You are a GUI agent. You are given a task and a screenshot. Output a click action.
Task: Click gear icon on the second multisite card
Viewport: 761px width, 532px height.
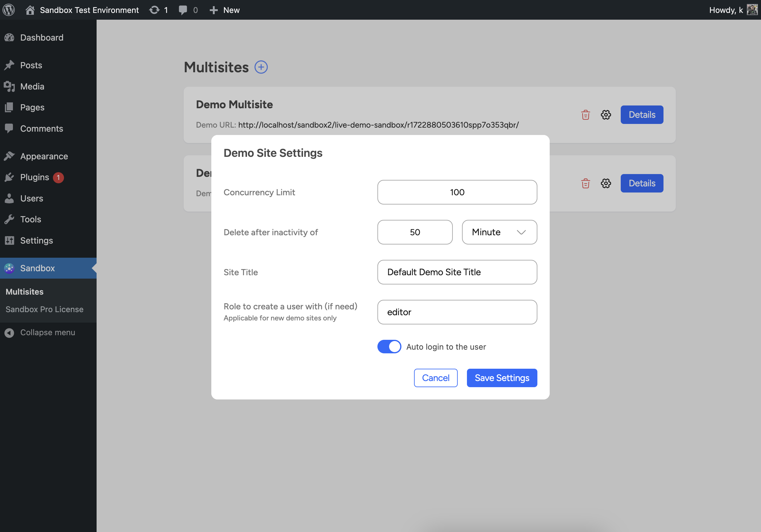[606, 184]
